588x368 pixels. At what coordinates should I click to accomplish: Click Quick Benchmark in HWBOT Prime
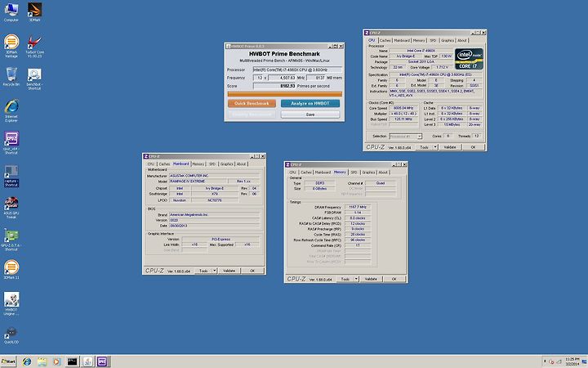click(x=252, y=103)
